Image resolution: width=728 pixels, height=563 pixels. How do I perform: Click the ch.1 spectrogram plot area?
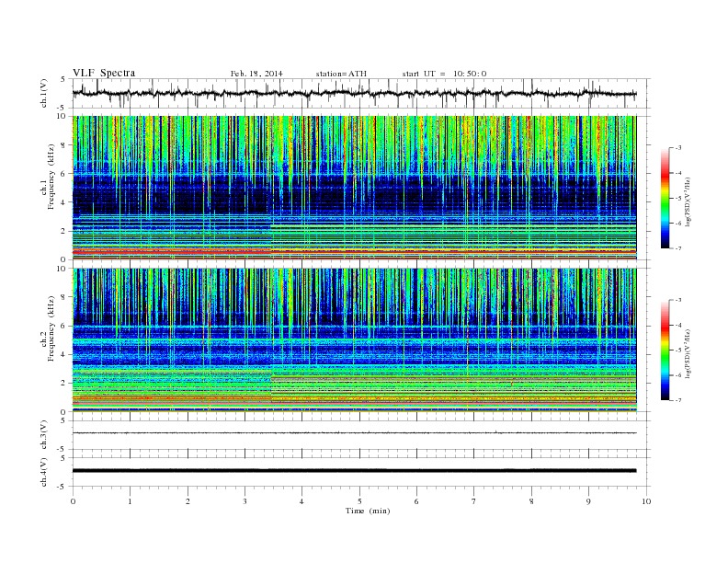355,188
